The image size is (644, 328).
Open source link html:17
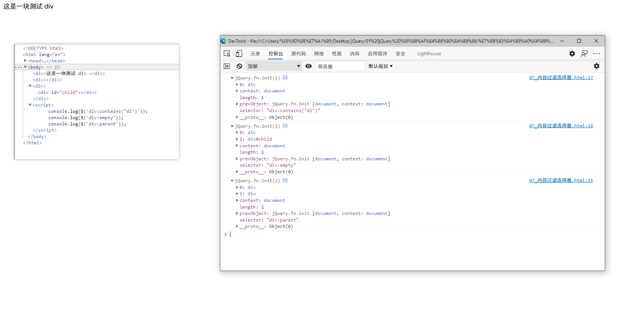point(561,78)
